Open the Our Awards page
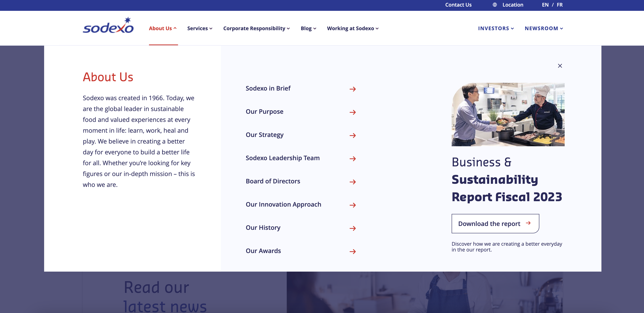Screen dimensions: 644x313 pos(263,251)
